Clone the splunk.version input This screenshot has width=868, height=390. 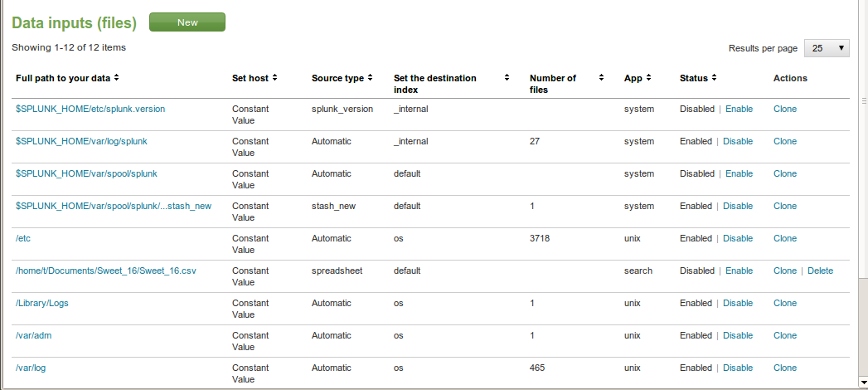[785, 110]
